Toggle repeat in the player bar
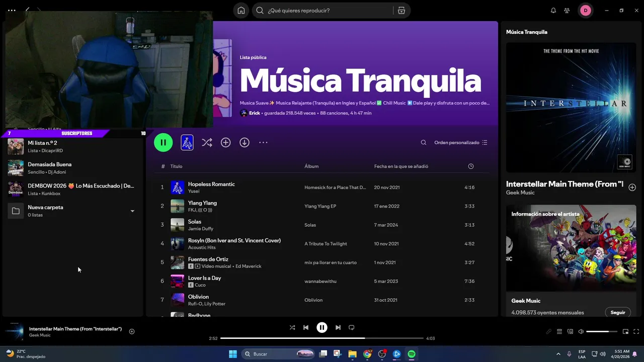Screen dimensions: 644x362 (x=352, y=327)
